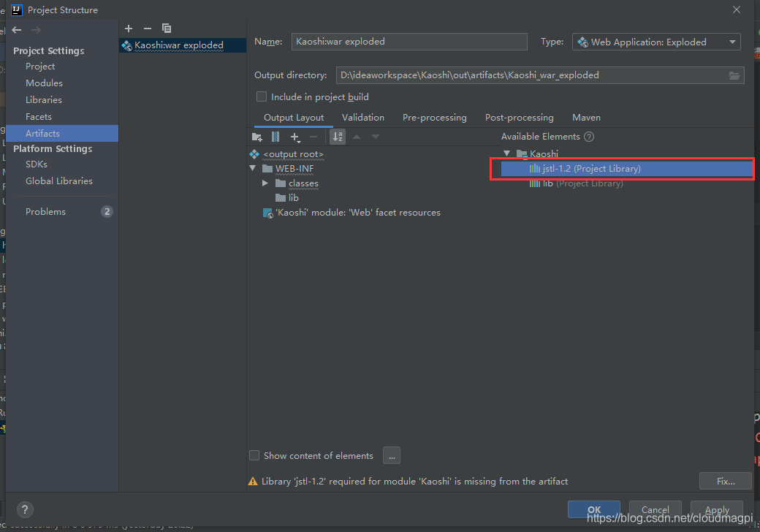
Task: Enable Include in project build
Action: [262, 97]
